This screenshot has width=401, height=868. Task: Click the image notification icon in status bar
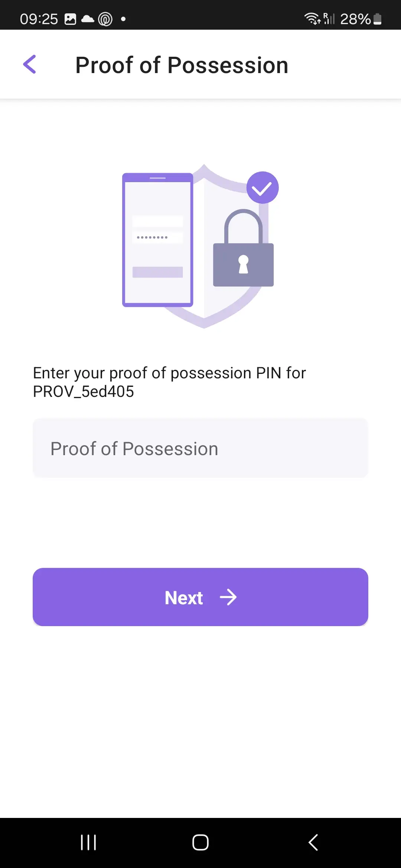click(x=70, y=19)
